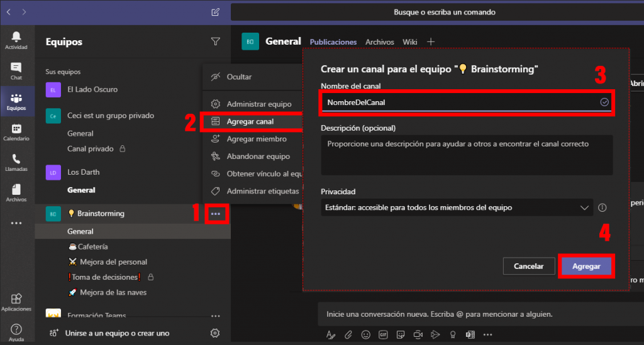The height and width of the screenshot is (345, 644).
Task: Open more options for Formación Teams
Action: click(x=216, y=315)
